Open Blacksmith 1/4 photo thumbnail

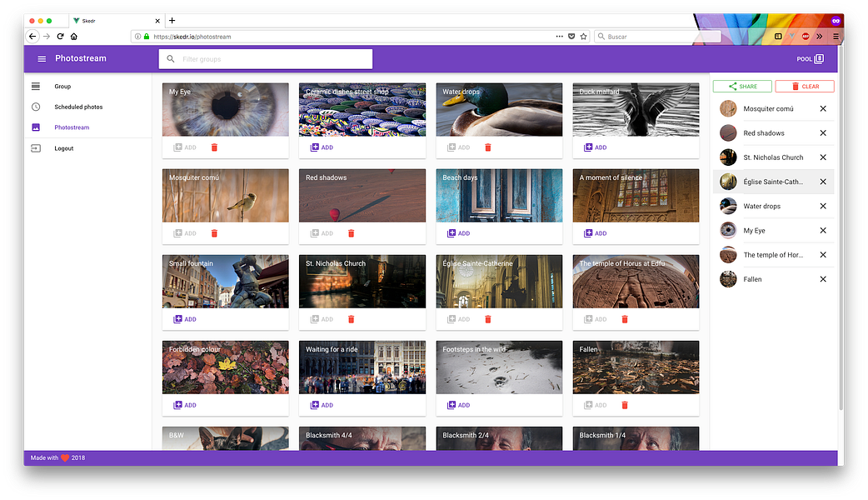coord(636,438)
